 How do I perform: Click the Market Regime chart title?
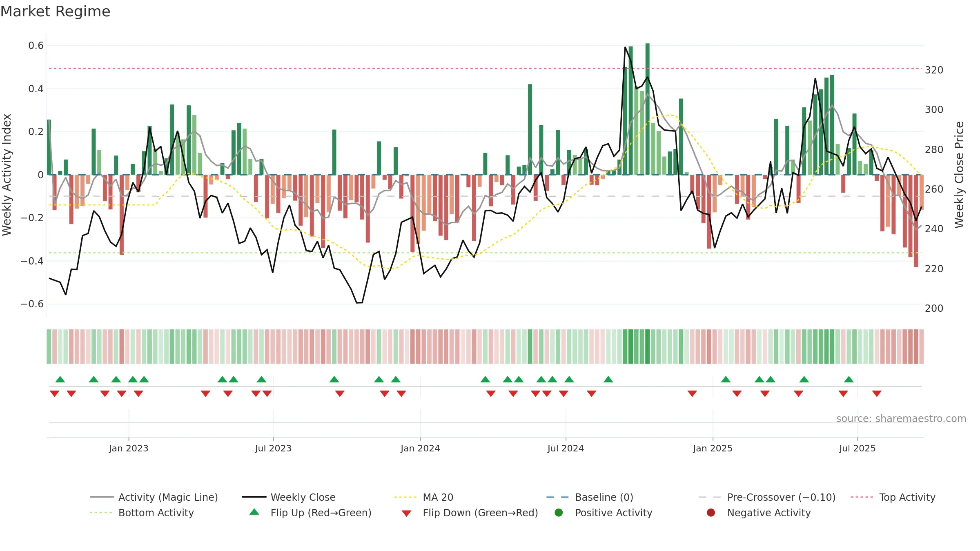coord(56,11)
